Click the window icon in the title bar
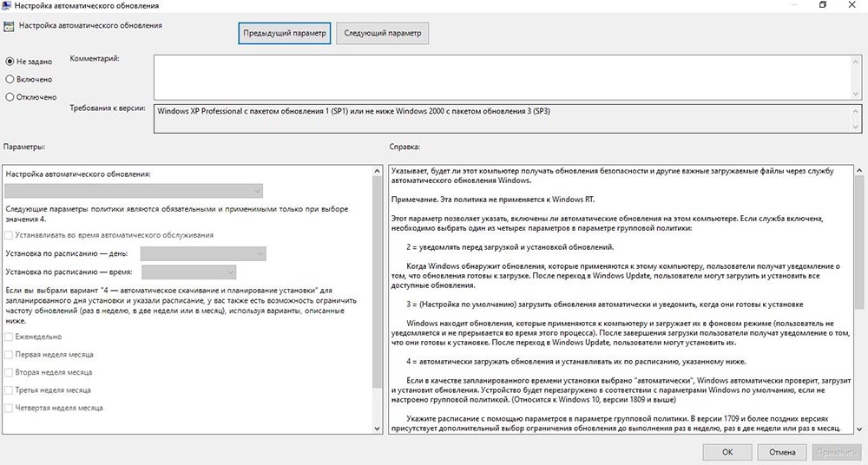This screenshot has width=868, height=465. [x=8, y=6]
